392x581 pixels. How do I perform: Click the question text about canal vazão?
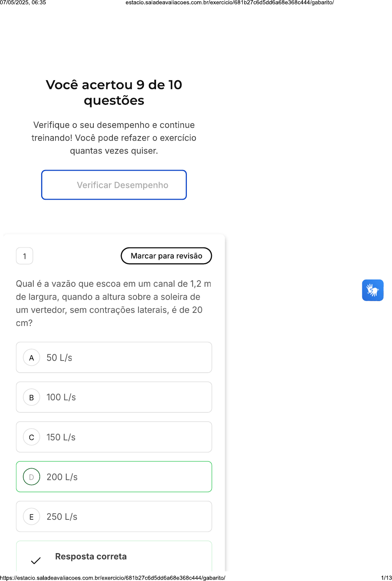click(x=113, y=303)
